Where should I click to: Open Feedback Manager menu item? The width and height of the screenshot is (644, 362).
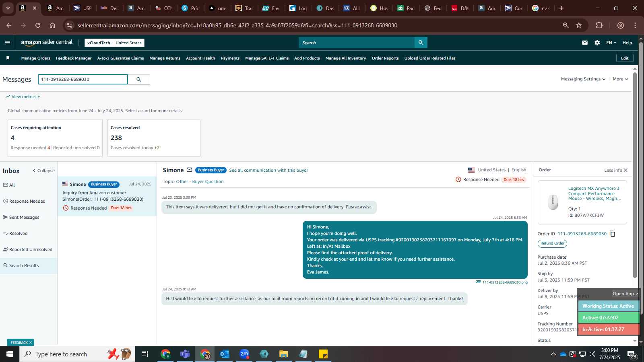pyautogui.click(x=74, y=58)
